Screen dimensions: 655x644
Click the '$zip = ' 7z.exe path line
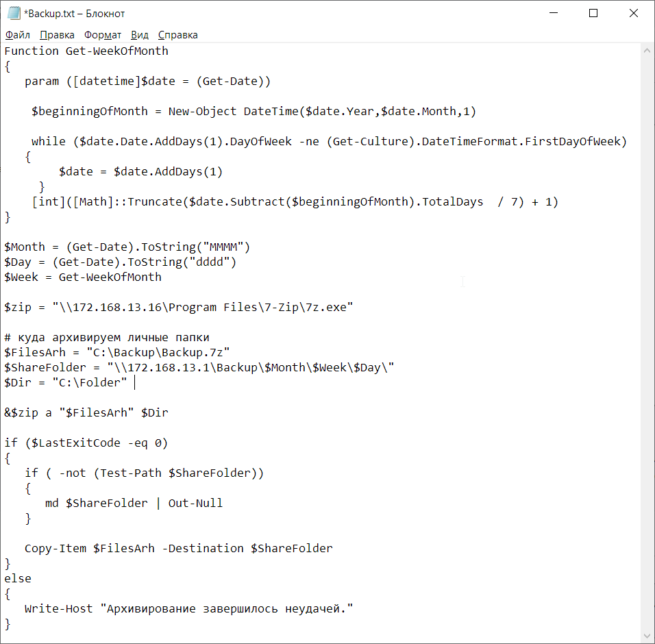coord(178,308)
